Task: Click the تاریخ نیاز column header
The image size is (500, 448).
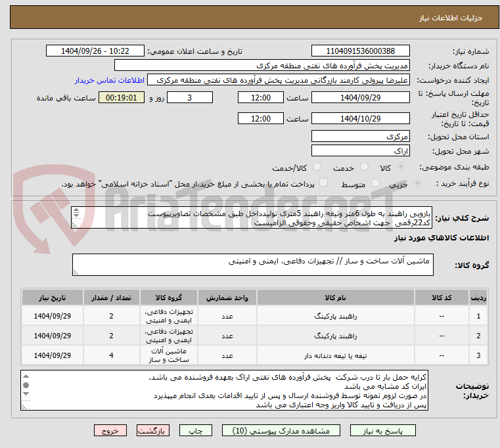Action: [53, 298]
